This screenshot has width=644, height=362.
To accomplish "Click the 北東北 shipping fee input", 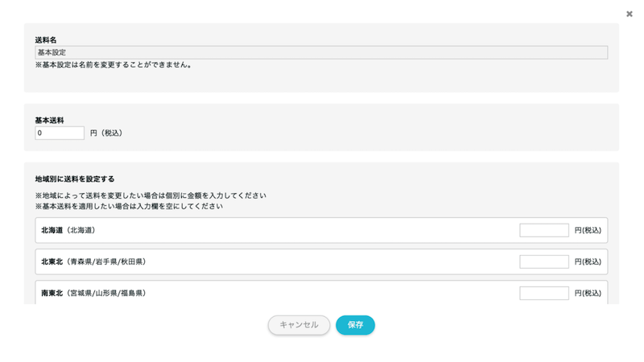I will click(x=543, y=261).
